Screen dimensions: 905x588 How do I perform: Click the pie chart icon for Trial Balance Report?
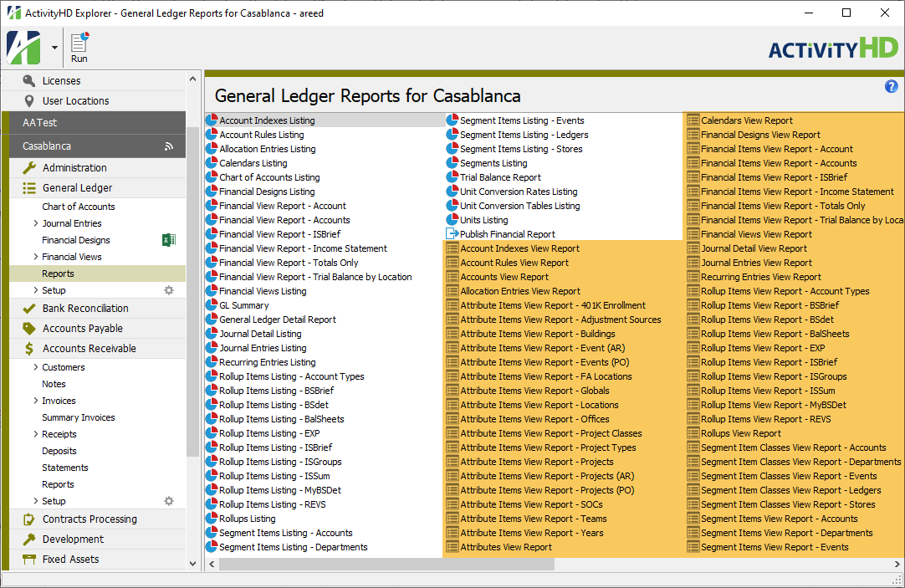[x=452, y=177]
